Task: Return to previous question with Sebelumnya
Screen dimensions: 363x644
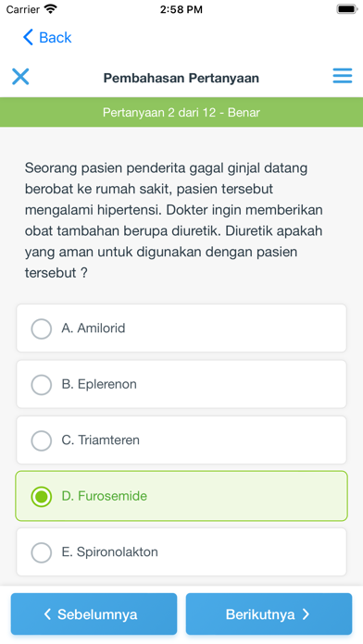Action: point(94,614)
